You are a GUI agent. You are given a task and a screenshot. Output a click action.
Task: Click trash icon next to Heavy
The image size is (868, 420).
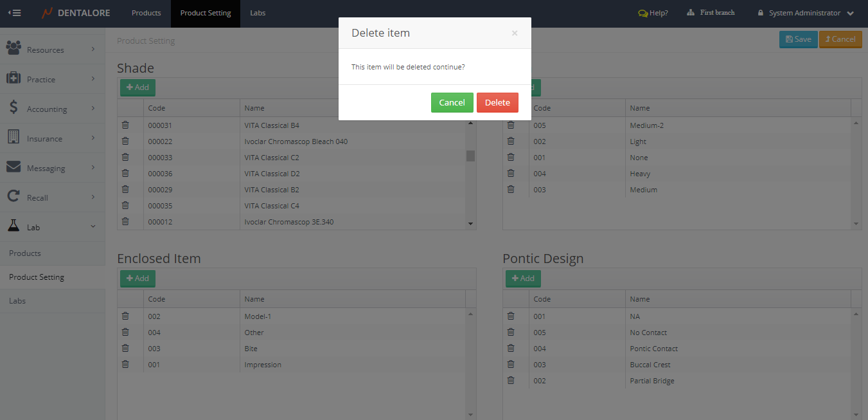coord(511,173)
